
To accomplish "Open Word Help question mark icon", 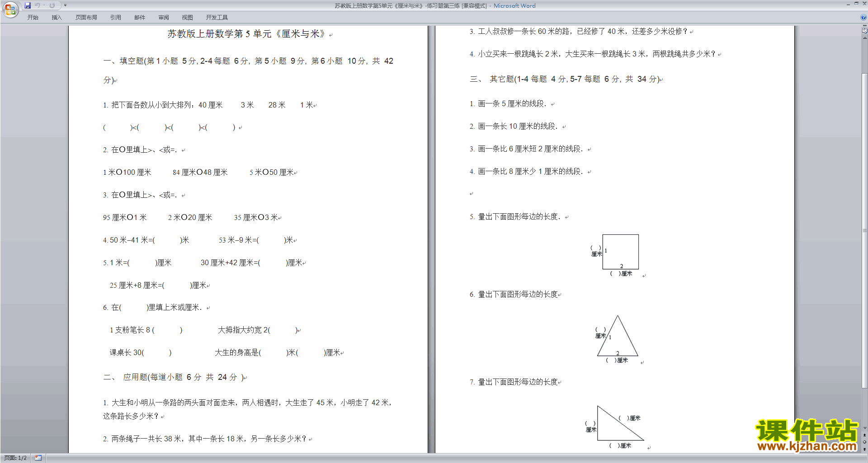I will coord(863,17).
